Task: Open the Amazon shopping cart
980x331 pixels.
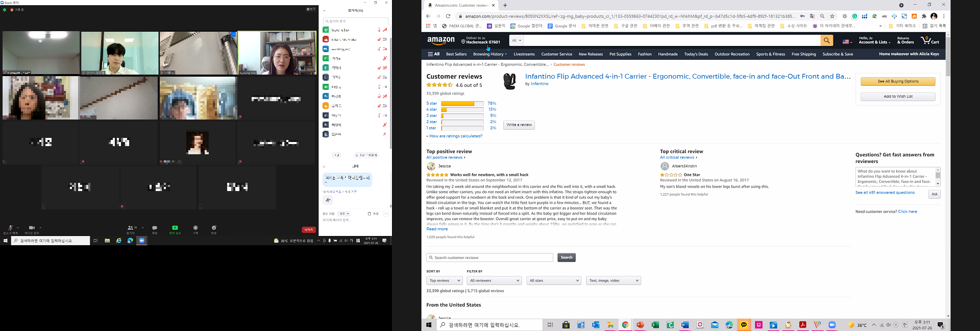Action: pos(930,40)
